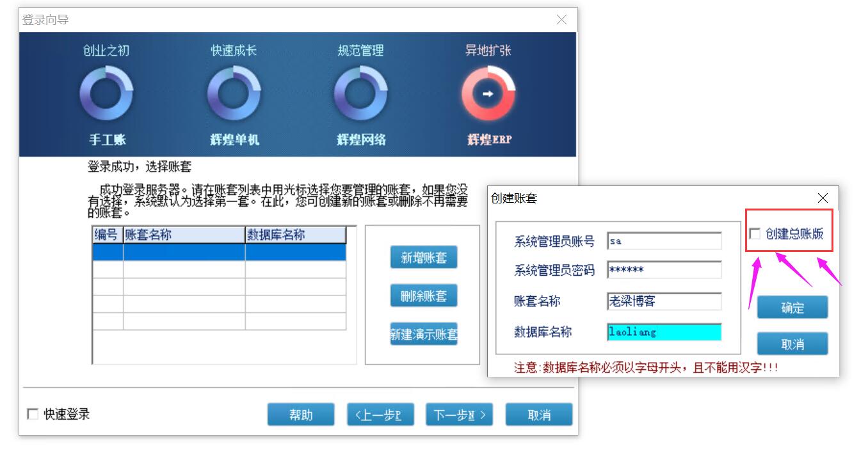Click 取消 at the wizard bottom
The width and height of the screenshot is (868, 451).
coord(539,415)
